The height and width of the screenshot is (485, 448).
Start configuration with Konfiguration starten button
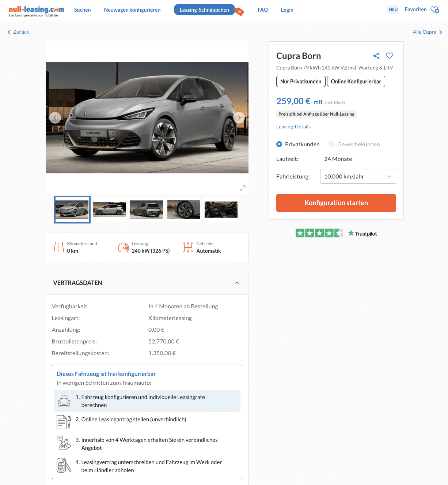(x=336, y=203)
